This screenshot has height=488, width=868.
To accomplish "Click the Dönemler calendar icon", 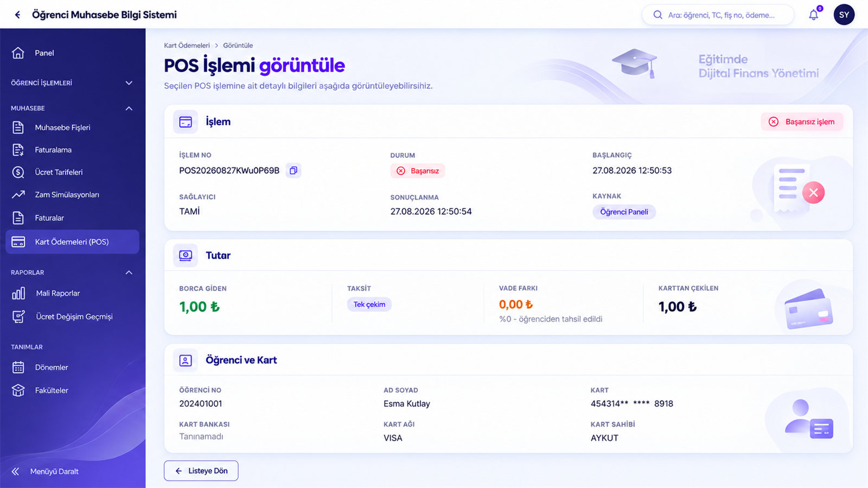I will [18, 367].
